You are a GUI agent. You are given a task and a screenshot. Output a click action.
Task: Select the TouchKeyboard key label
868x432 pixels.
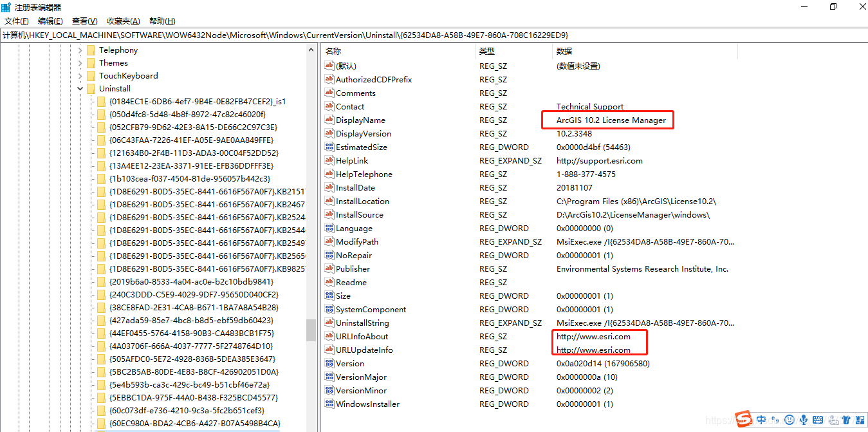(128, 76)
